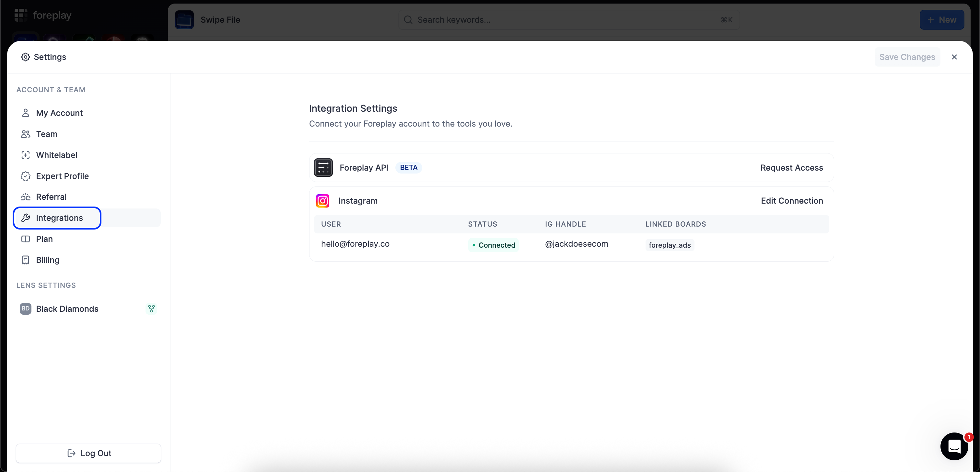
Task: Go to Whitelabel settings
Action: pyautogui.click(x=88, y=155)
